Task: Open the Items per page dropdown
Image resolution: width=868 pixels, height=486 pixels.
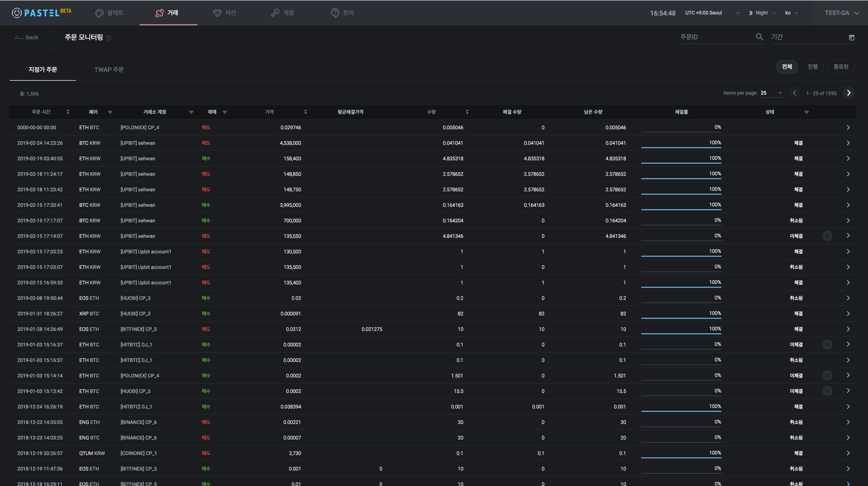Action: (772, 93)
